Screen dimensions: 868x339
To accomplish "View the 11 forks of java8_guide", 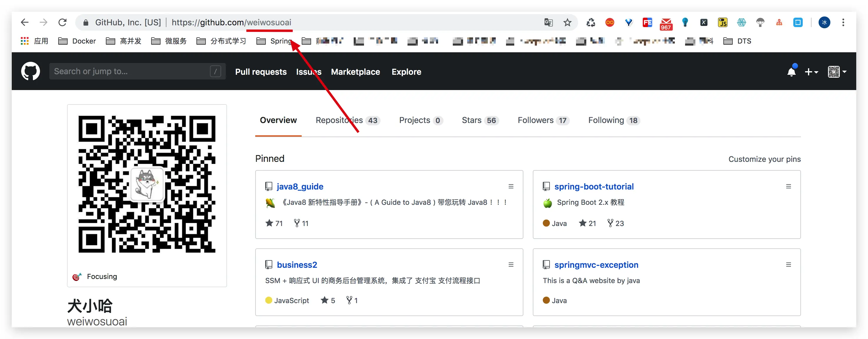I will 301,223.
